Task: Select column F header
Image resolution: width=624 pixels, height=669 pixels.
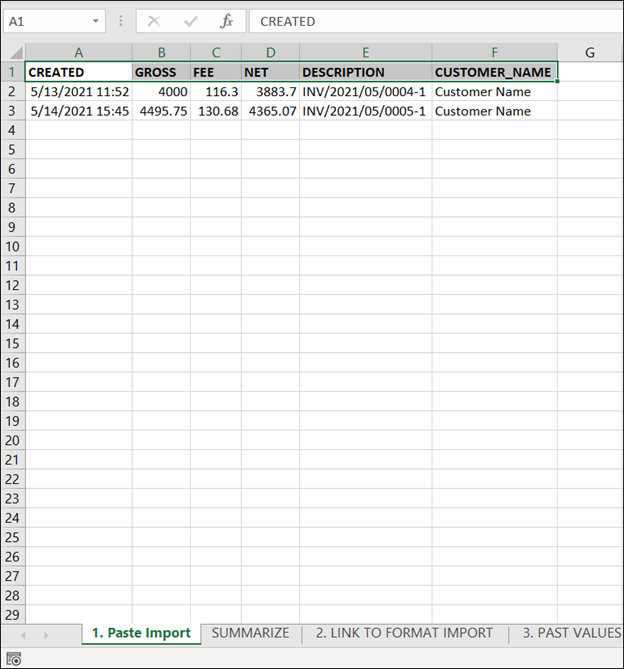Action: (494, 52)
